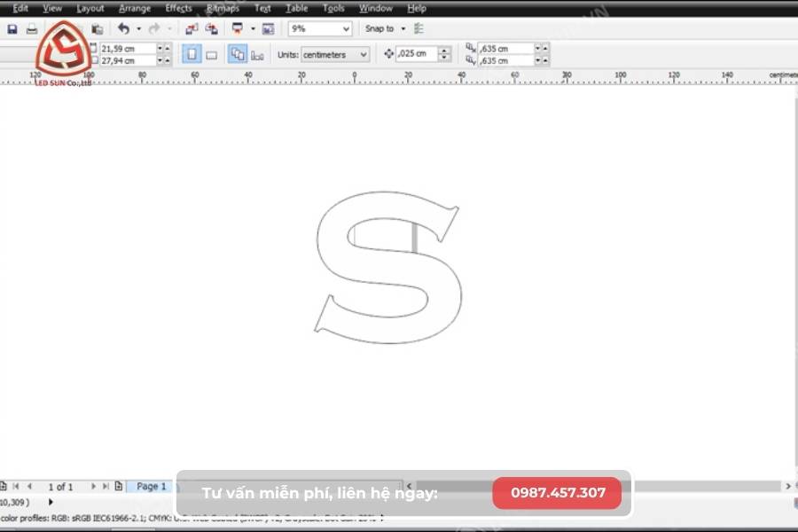The height and width of the screenshot is (532, 798).
Task: Click the 0987.457.307 phone button
Action: tap(556, 493)
